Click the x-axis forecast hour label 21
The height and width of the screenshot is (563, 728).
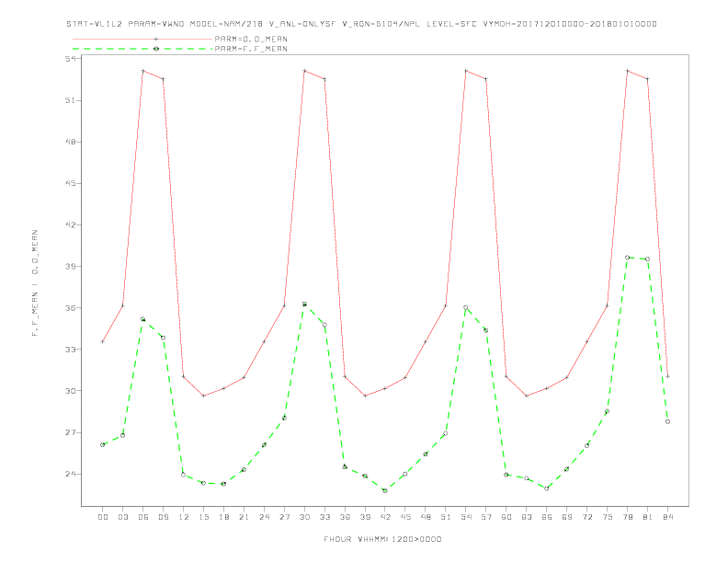pos(244,517)
